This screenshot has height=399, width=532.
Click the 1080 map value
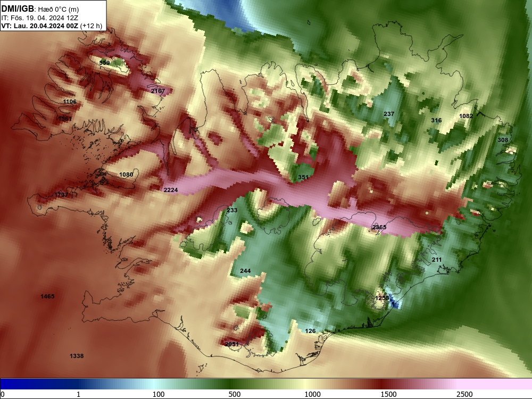[x=126, y=174]
